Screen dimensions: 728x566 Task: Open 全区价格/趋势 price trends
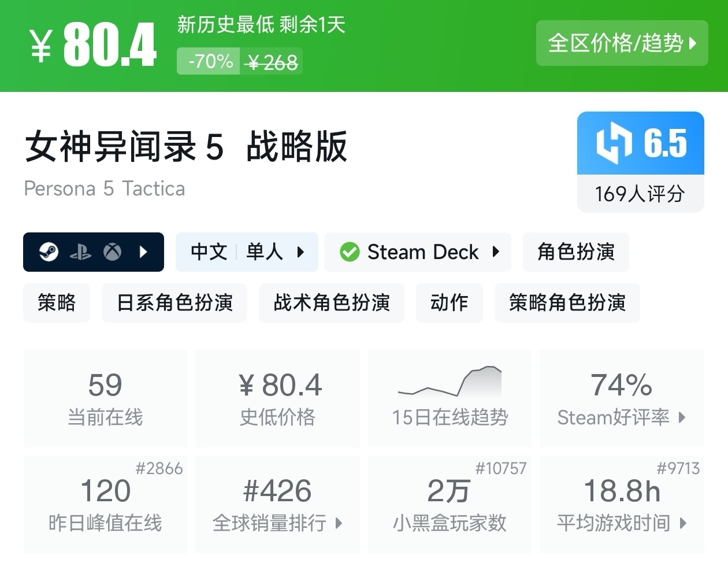[x=622, y=43]
